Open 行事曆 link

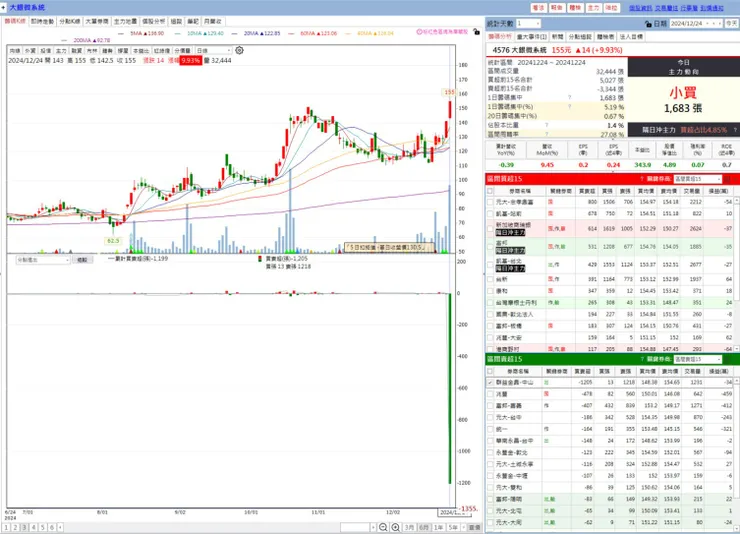click(689, 8)
